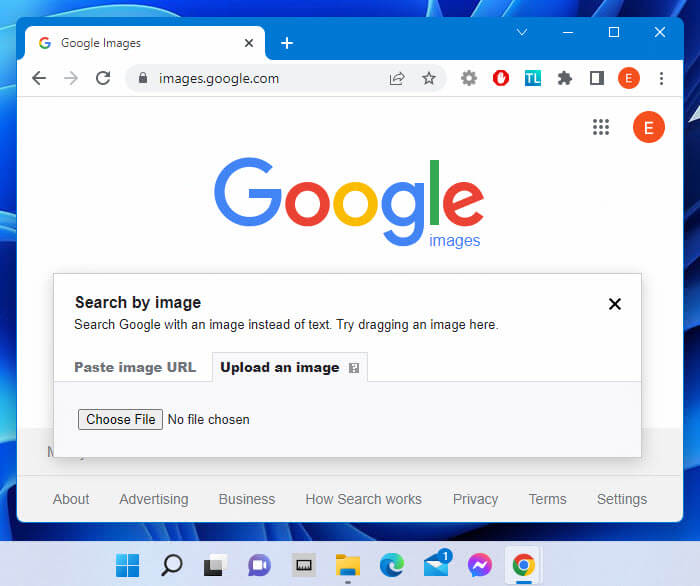
Task: Minimize the Chrome window
Action: click(x=568, y=32)
